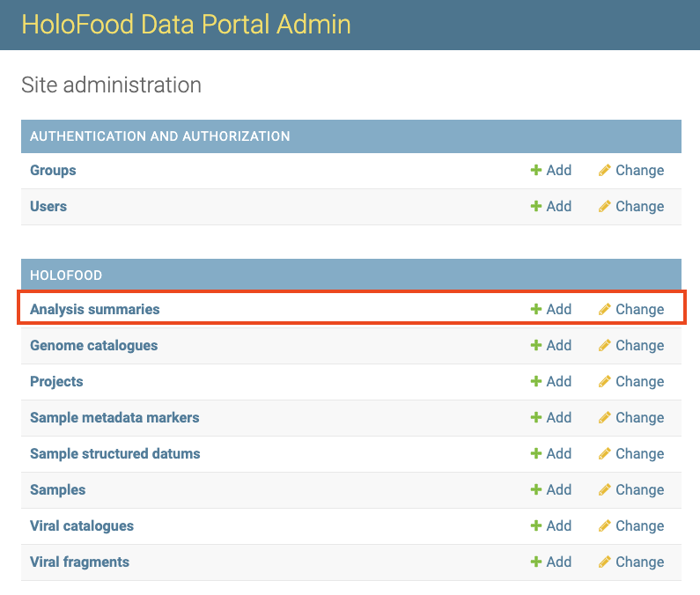
Task: Open the Groups model link
Action: pyautogui.click(x=53, y=171)
